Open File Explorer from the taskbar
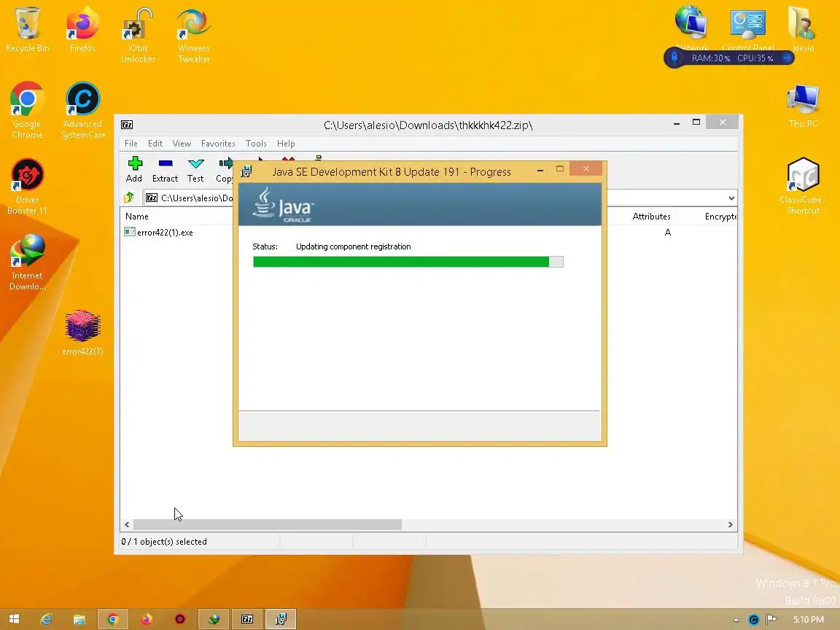This screenshot has width=840, height=630. pyautogui.click(x=79, y=619)
